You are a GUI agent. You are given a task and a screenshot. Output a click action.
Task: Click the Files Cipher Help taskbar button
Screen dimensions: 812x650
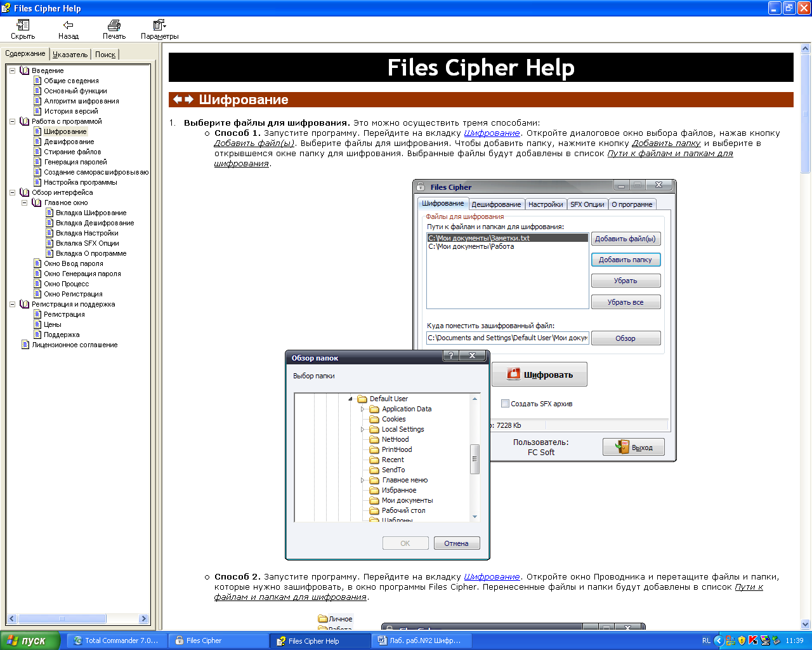coord(319,640)
